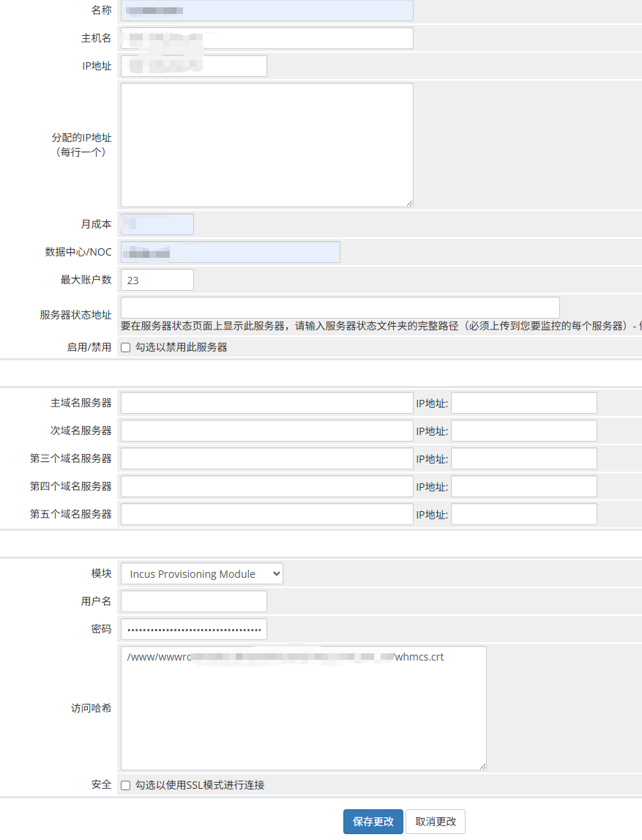Enable 勾选以使用SSL模式进行连接 checkbox
This screenshot has width=642, height=840.
[126, 785]
